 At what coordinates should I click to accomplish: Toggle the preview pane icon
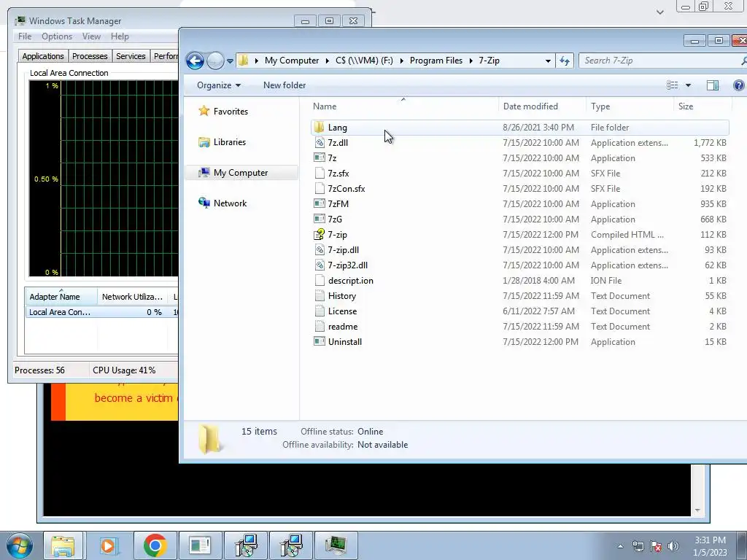point(713,85)
